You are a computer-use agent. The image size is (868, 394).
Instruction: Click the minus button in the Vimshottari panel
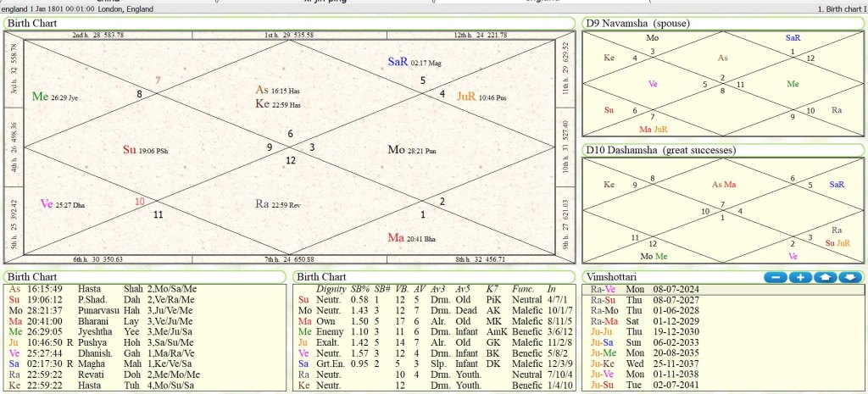774,277
